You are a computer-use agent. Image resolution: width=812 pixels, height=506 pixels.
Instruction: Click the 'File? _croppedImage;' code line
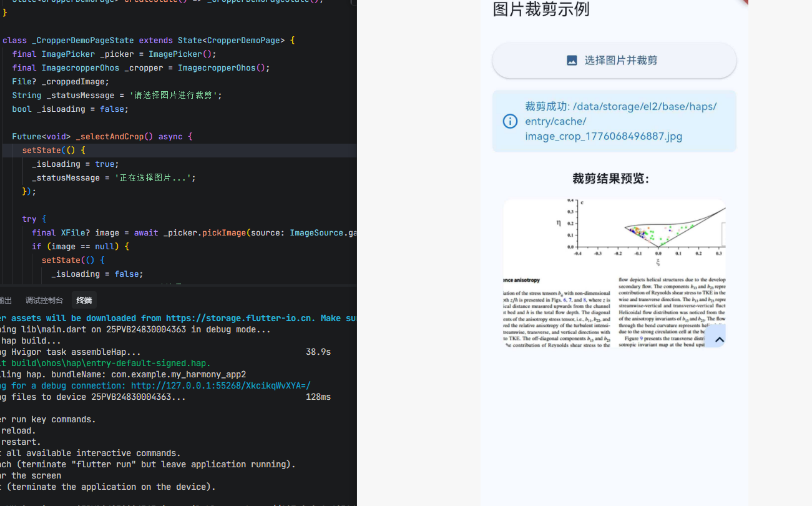(61, 82)
